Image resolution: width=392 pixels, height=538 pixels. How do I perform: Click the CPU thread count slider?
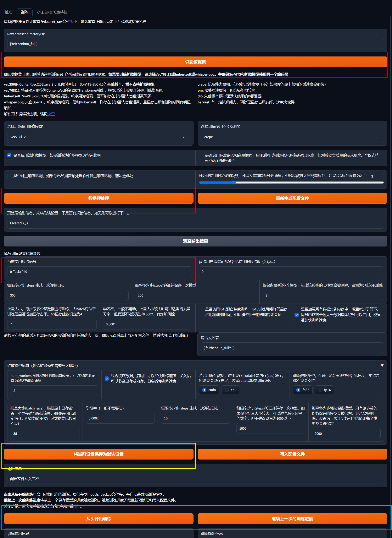pos(291,183)
